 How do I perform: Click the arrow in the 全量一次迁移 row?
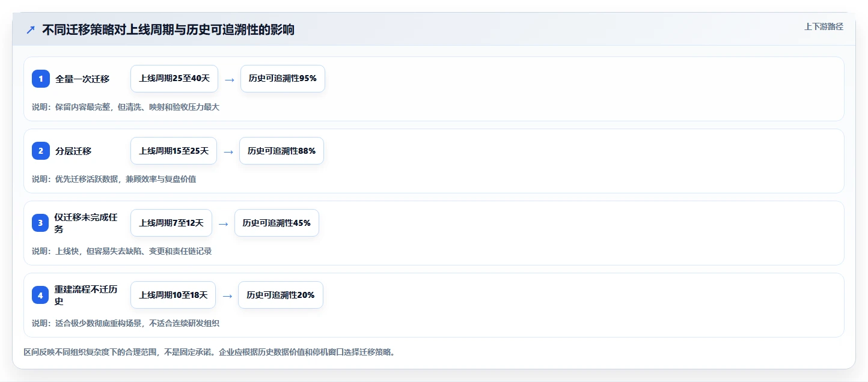pos(229,79)
